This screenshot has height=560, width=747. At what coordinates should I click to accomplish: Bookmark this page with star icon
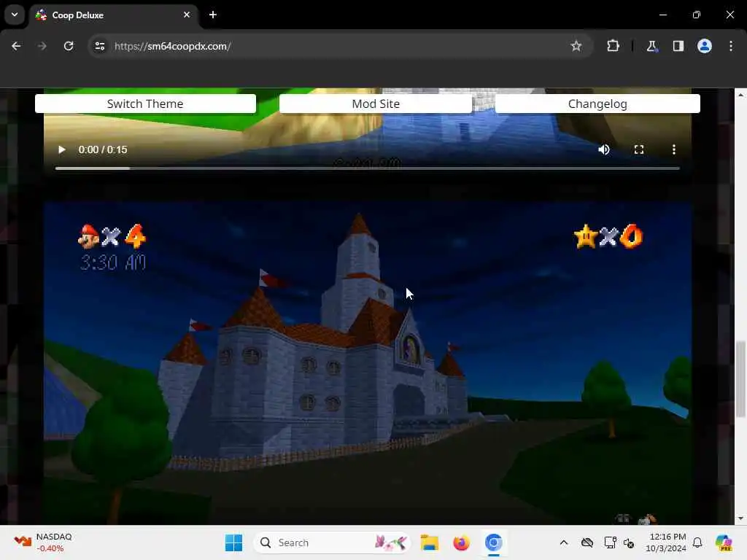coord(576,46)
